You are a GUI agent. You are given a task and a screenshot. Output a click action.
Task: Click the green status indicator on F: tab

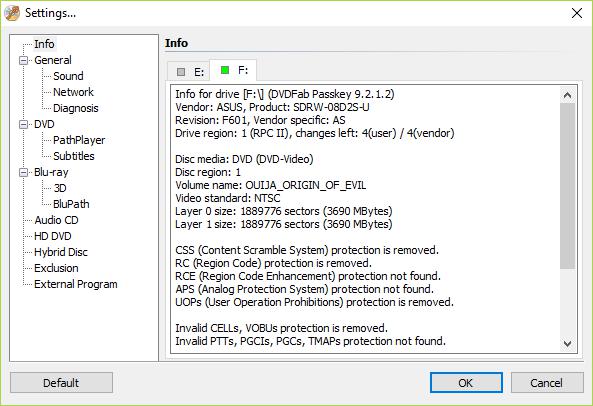point(225,70)
